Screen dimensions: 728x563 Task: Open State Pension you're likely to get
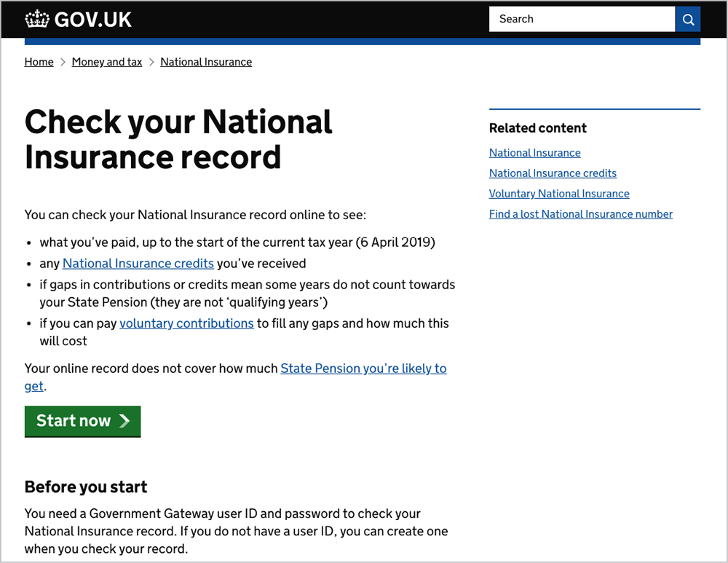point(363,369)
